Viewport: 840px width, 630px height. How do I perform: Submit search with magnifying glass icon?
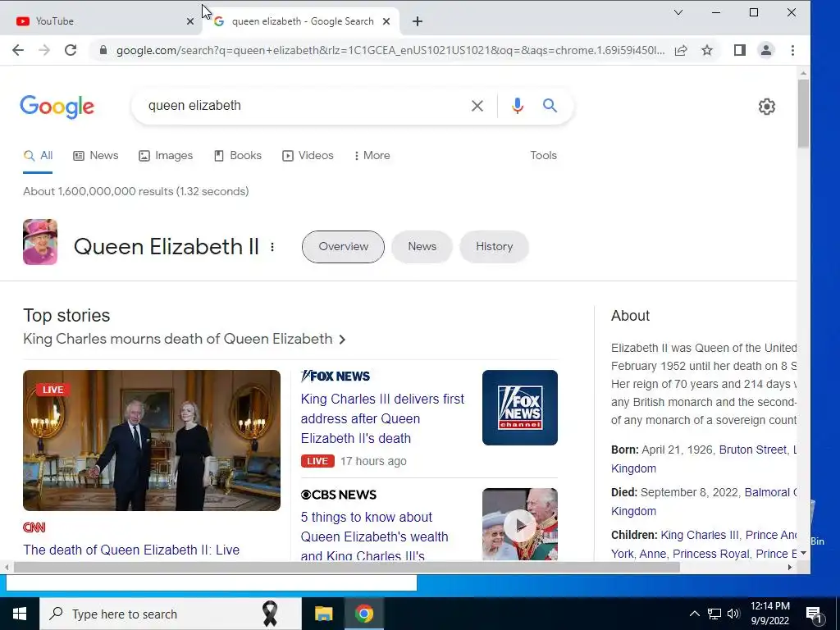[x=550, y=106]
